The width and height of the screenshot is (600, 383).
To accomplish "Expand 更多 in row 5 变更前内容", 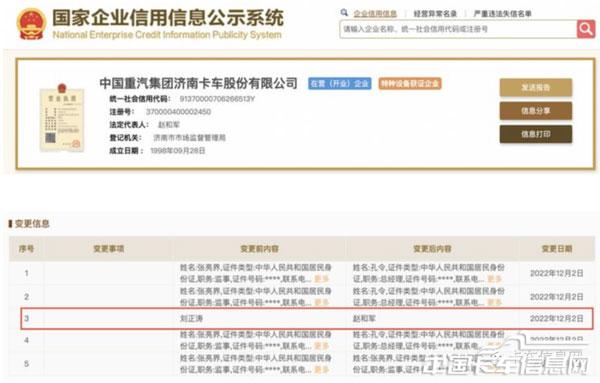I will tap(322, 370).
